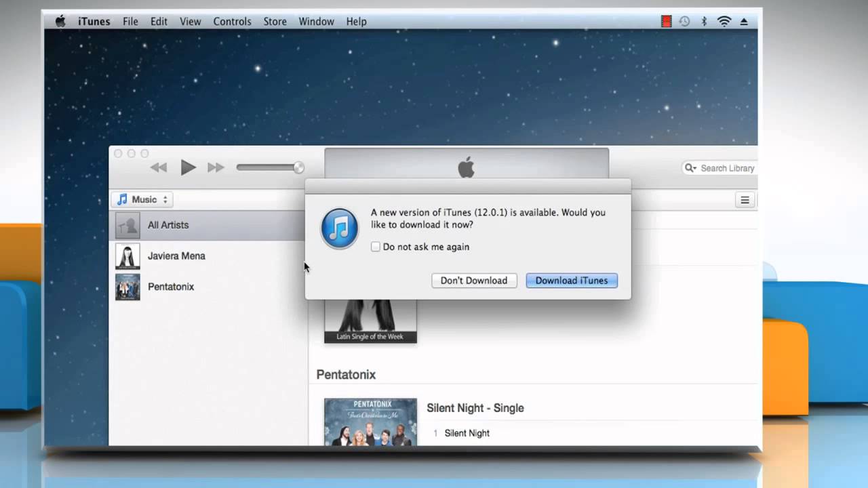
Task: Click Pentatonix sidebar artist thumbnail
Action: tap(127, 287)
